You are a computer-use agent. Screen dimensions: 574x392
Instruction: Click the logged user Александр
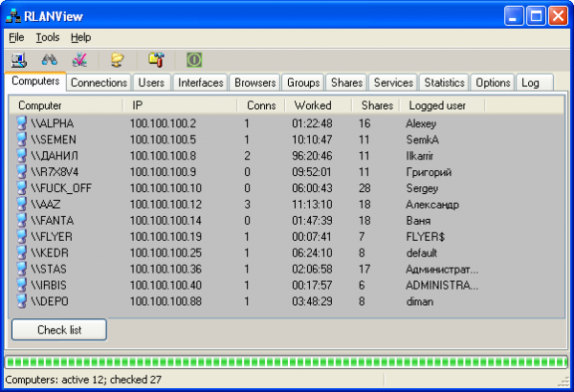(x=432, y=205)
